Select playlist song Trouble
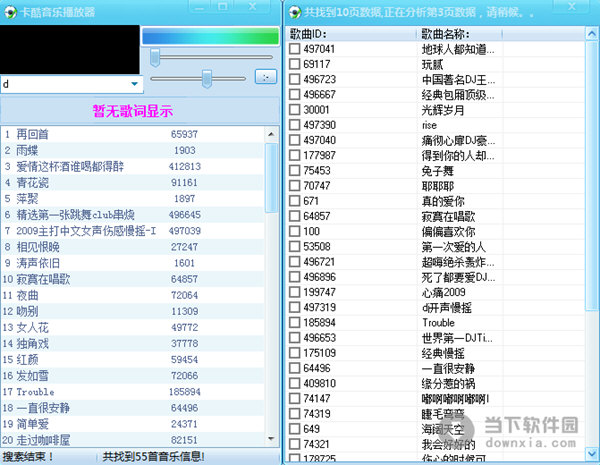The width and height of the screenshot is (600, 465). tap(132, 392)
